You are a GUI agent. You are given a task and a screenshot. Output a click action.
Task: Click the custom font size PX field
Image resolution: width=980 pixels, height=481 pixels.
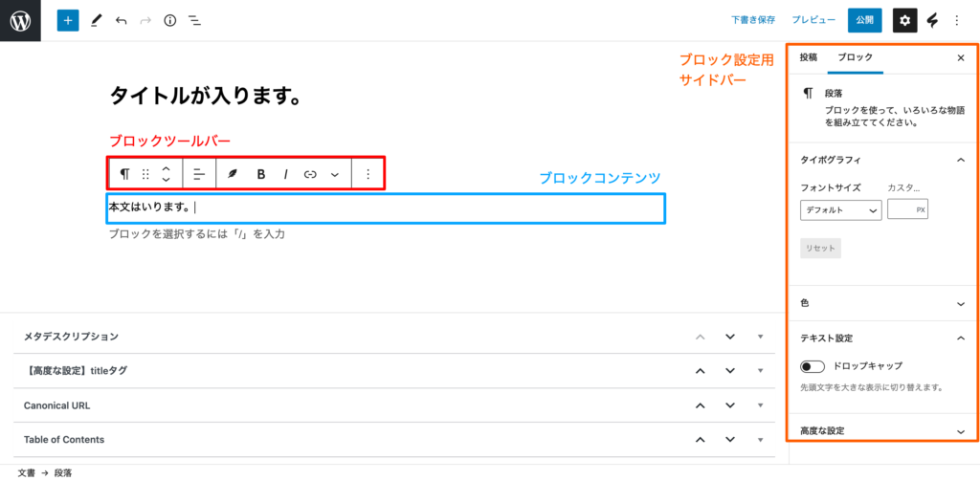[902, 210]
